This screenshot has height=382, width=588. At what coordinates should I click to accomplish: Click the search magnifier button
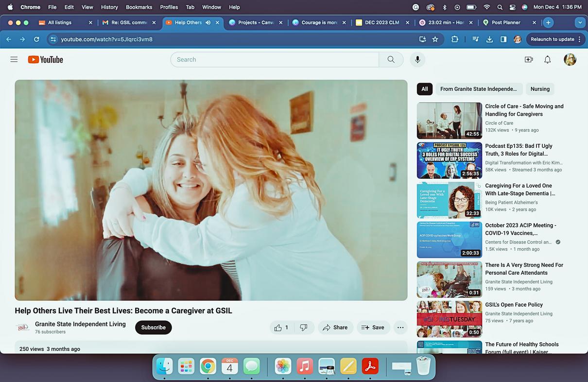tap(391, 59)
